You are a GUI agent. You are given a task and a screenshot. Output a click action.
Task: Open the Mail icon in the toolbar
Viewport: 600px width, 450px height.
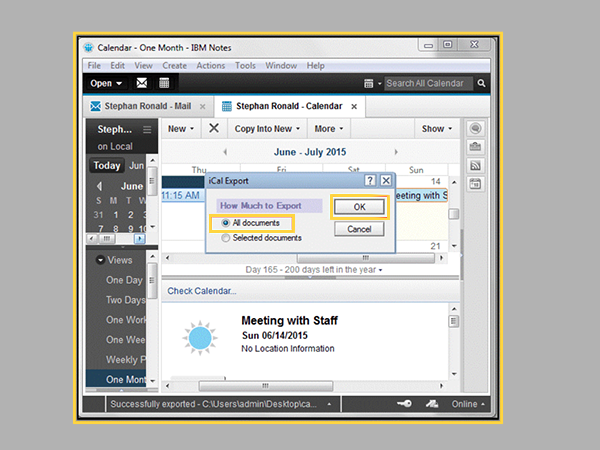tap(142, 83)
